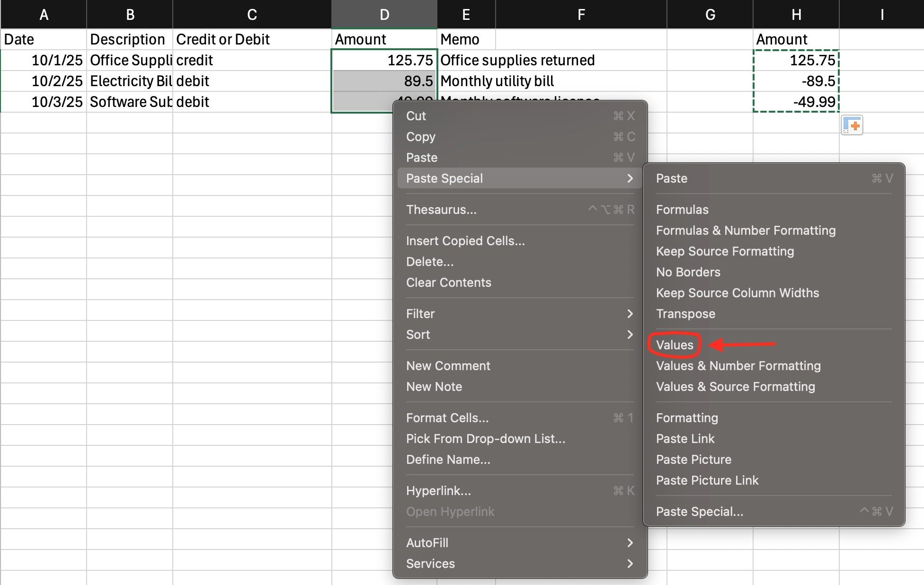Add a New Comment
The height and width of the screenshot is (585, 924).
(520, 366)
